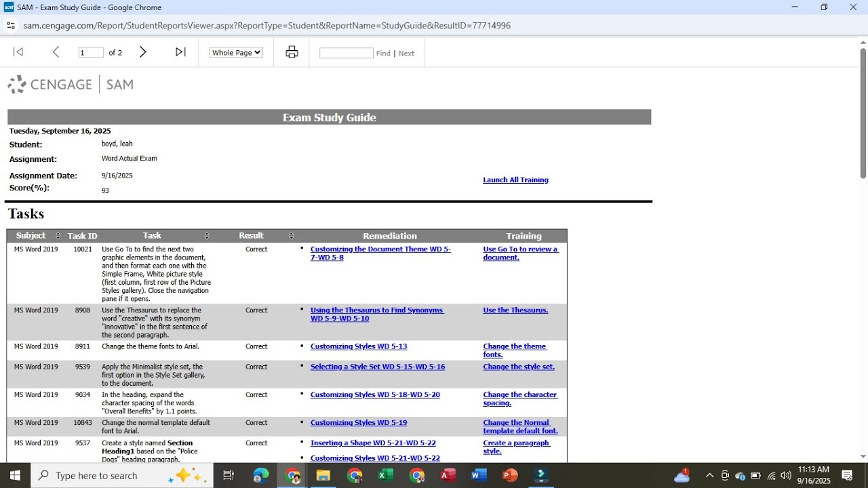Launch Use Go To to review training
868x488 pixels.
coord(521,253)
